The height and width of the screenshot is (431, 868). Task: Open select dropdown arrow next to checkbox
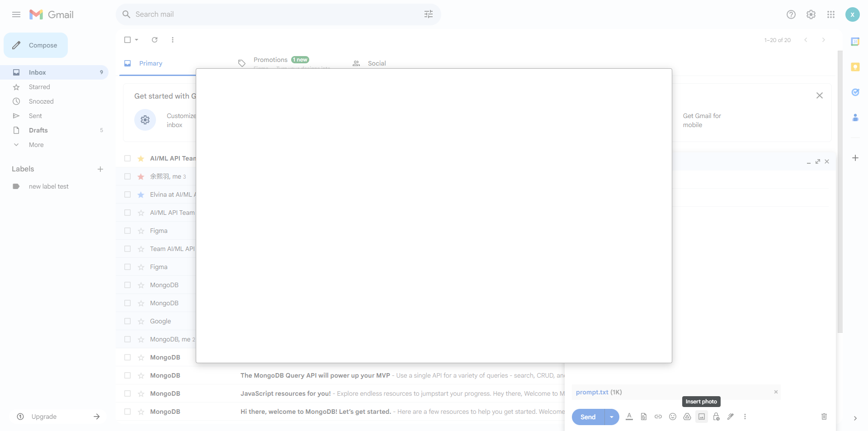(137, 40)
